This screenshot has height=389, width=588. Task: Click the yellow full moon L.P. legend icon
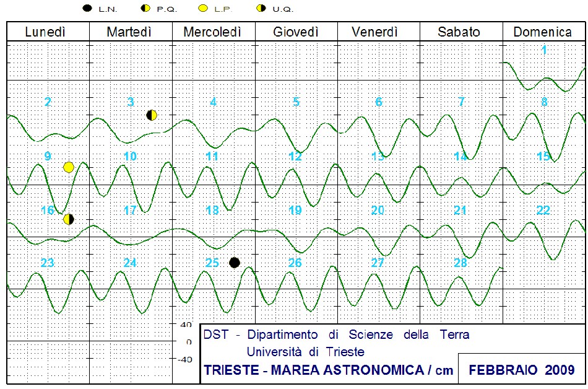point(203,8)
